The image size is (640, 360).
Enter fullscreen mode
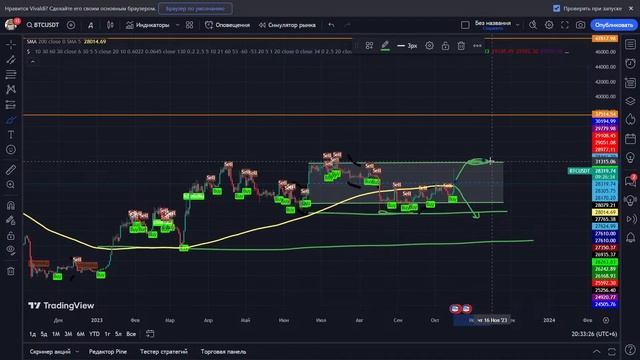coord(564,25)
